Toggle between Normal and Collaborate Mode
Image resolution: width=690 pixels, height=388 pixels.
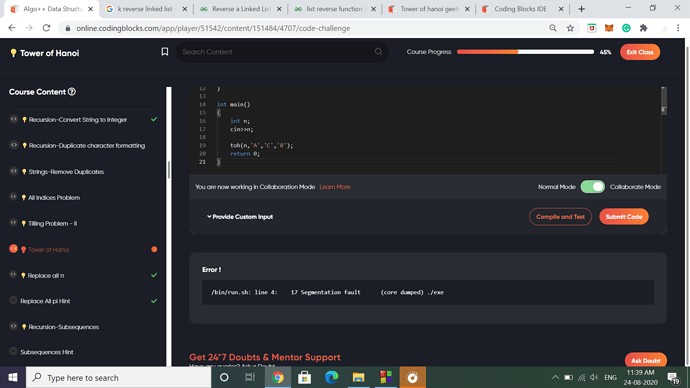[592, 187]
